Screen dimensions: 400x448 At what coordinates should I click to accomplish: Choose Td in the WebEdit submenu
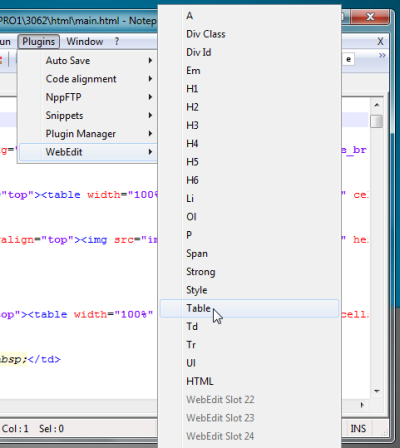(249, 327)
